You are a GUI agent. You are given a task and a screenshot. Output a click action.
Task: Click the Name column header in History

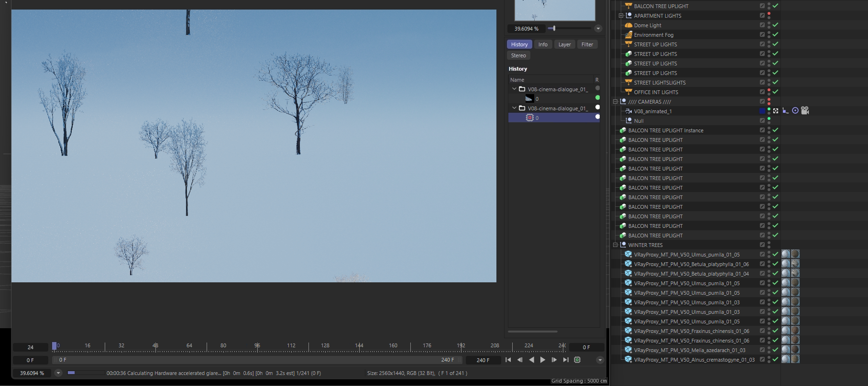(x=517, y=80)
